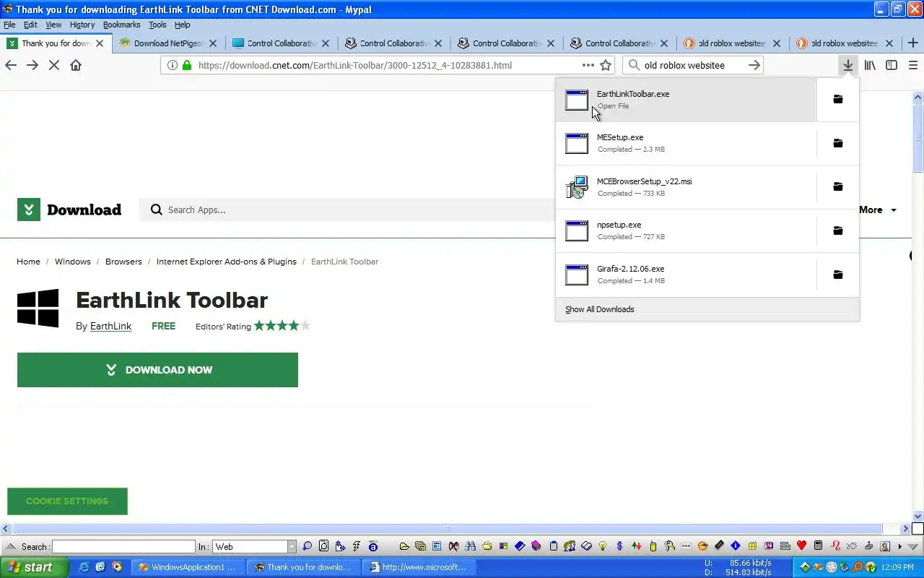
Task: Go to the Browsers breadcrumb link
Action: tap(123, 262)
